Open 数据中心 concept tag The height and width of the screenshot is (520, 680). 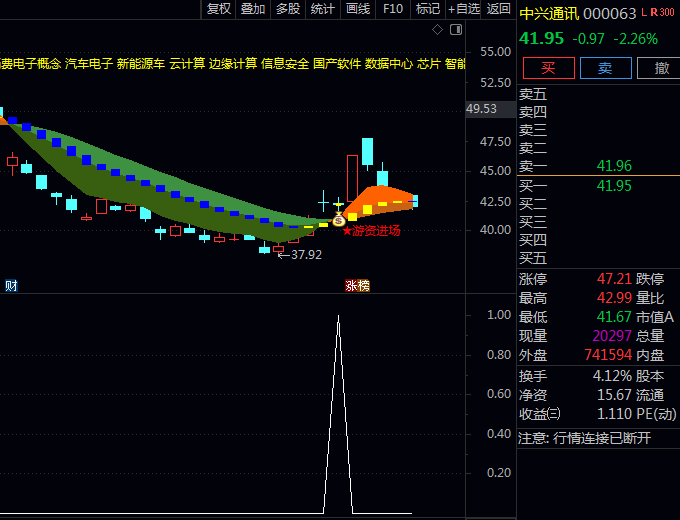pyautogui.click(x=389, y=64)
